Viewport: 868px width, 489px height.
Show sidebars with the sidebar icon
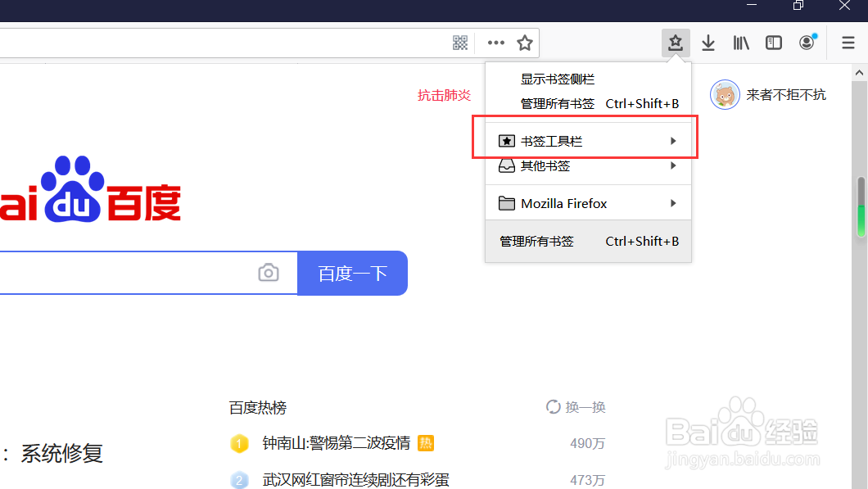[773, 43]
